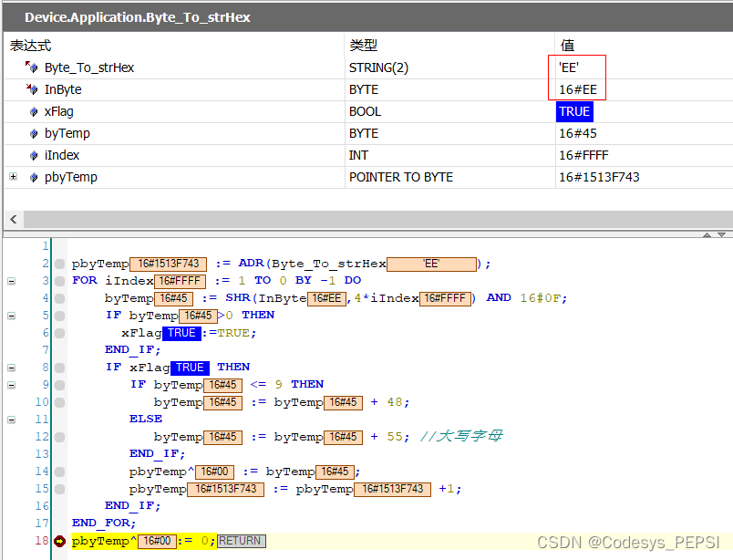The width and height of the screenshot is (733, 560).
Task: Click the TRUE value of xFlag in table
Action: click(x=574, y=111)
